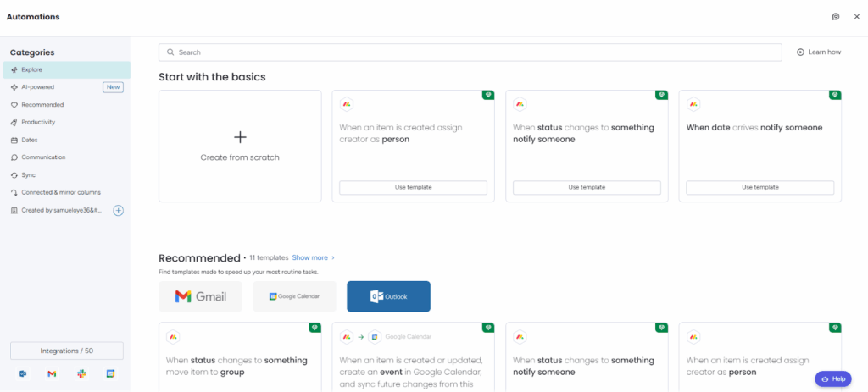Click the Slack integration icon
Screen dimensions: 868x392
pyautogui.click(x=81, y=373)
